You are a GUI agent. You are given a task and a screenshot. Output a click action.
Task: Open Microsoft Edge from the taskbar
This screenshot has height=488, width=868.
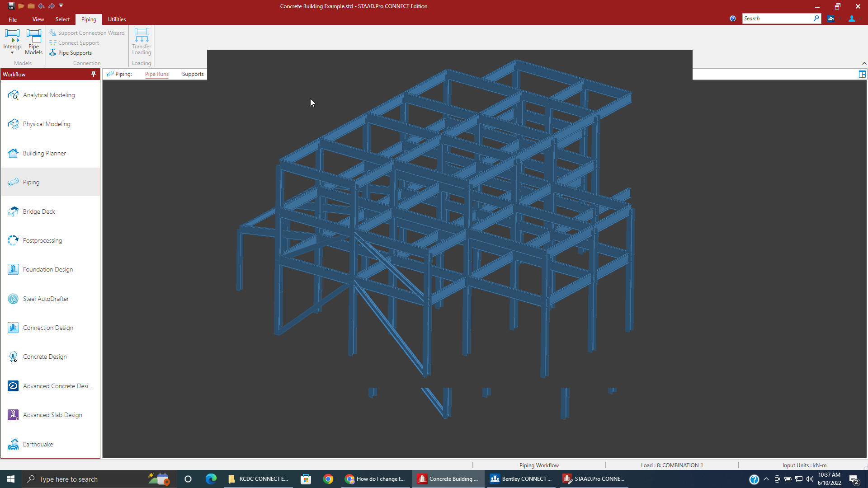pyautogui.click(x=211, y=479)
